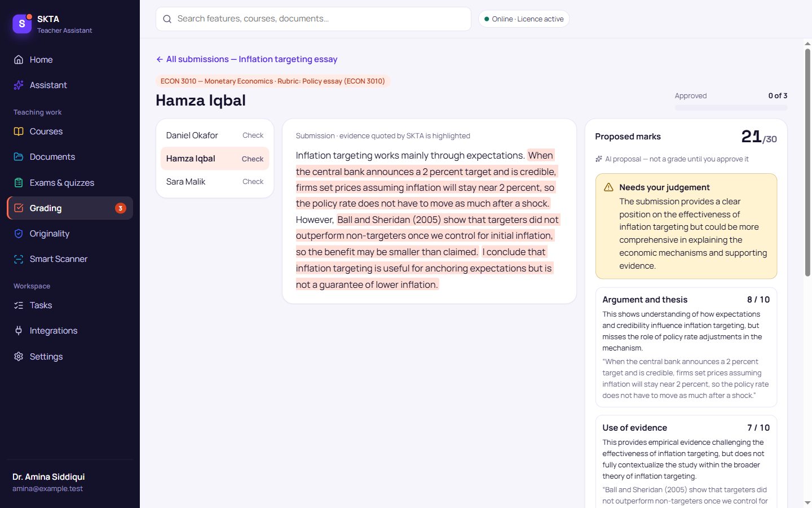Open Settings from the sidebar
This screenshot has width=812, height=508.
(x=70, y=357)
